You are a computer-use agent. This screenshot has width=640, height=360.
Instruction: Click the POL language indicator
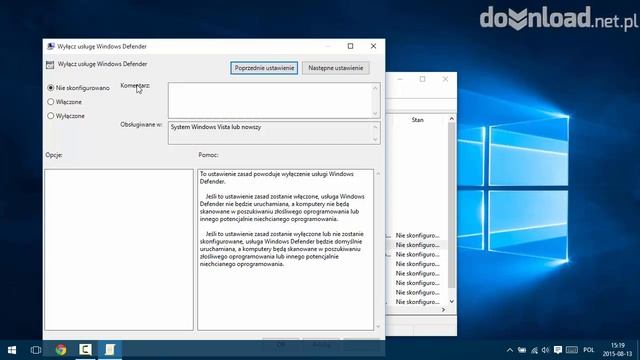pos(589,350)
